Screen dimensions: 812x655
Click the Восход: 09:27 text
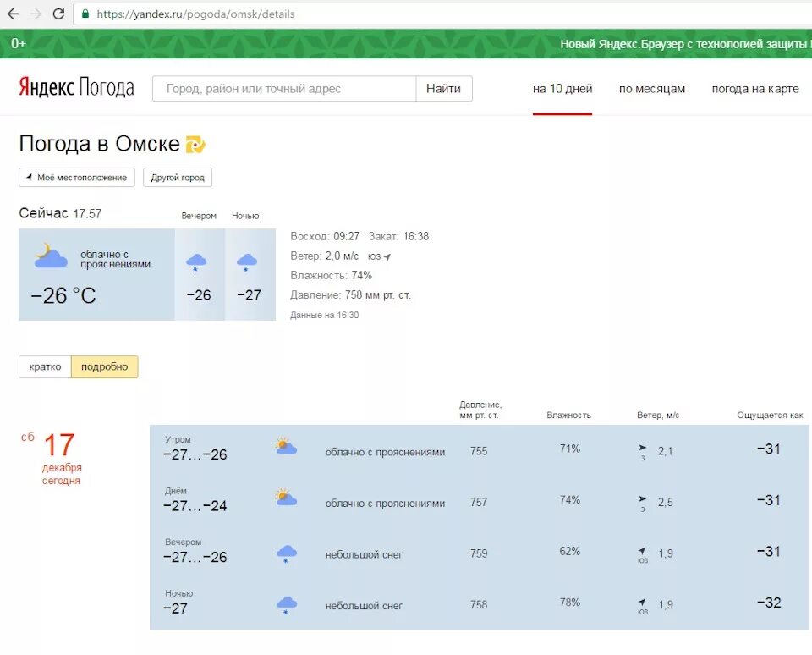click(325, 236)
